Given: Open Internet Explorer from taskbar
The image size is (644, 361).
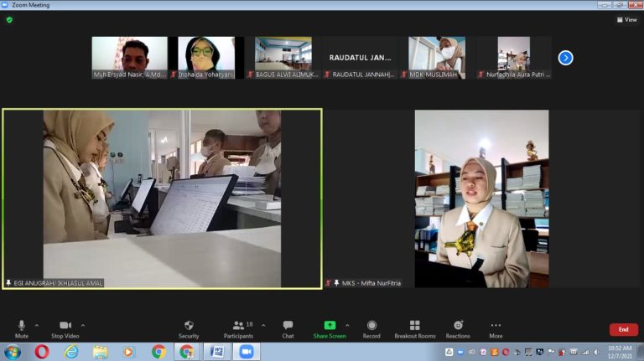Looking at the screenshot, I should [71, 352].
